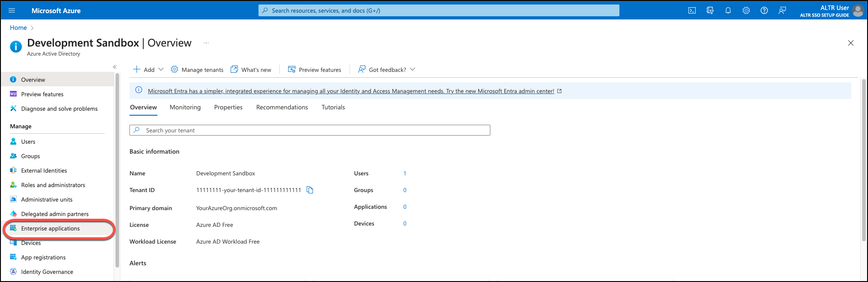Click the help question mark icon
The width and height of the screenshot is (868, 282).
tap(764, 10)
